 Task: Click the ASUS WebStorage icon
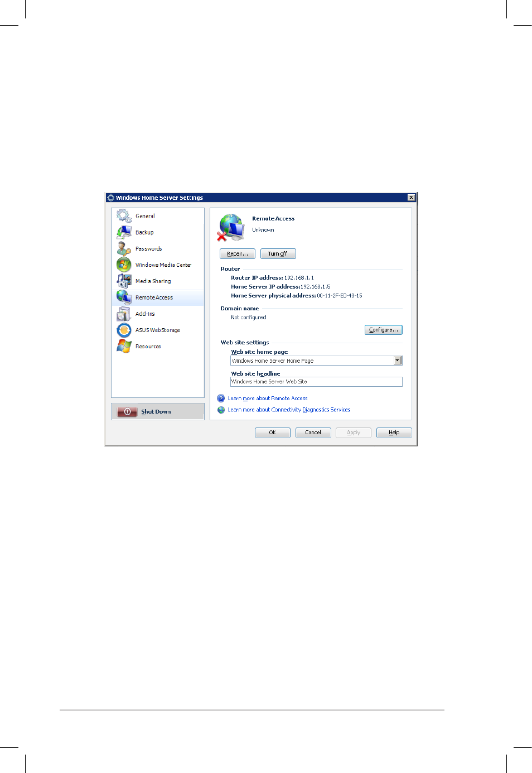[x=124, y=330]
